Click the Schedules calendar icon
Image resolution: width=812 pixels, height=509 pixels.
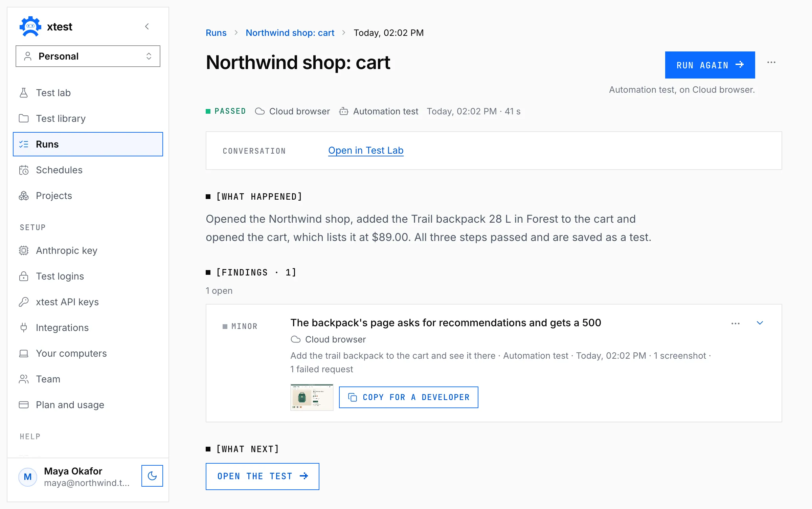tap(24, 170)
